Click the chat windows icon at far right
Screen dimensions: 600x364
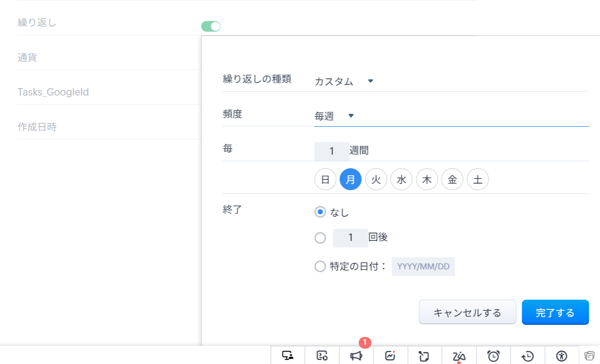coord(590,356)
